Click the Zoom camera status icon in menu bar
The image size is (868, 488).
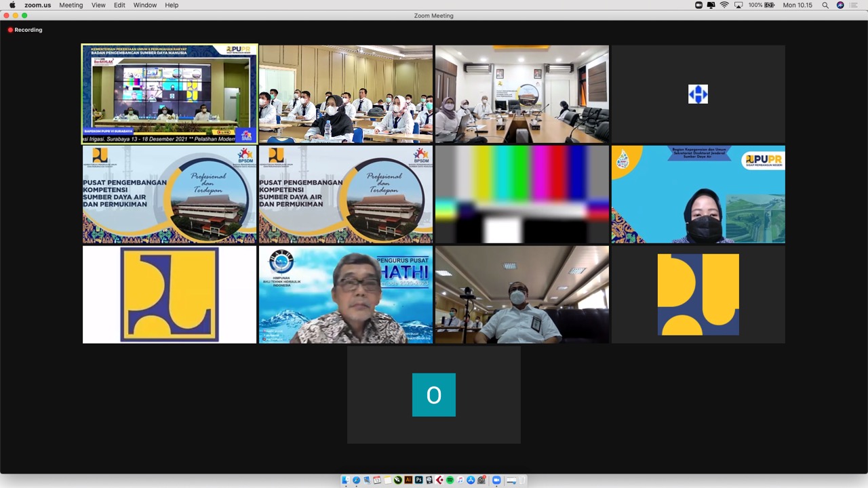698,5
